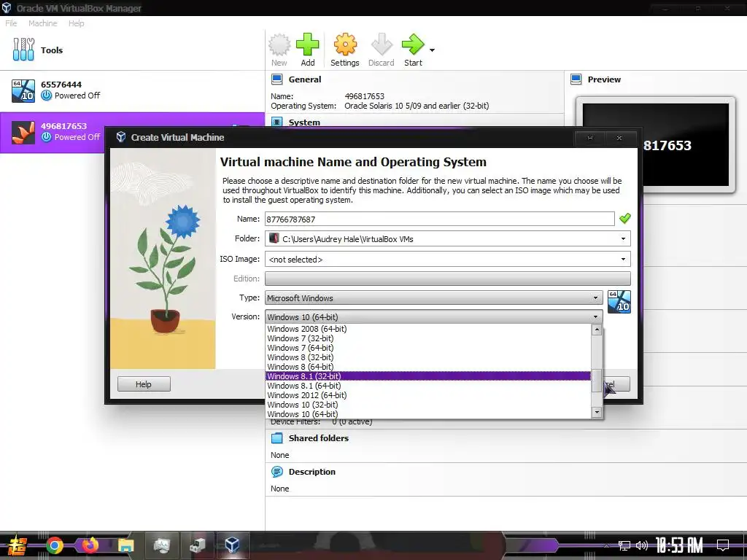Screen dimensions: 747x560
Task: Click the Start menu button on taskbar
Action: 18,545
